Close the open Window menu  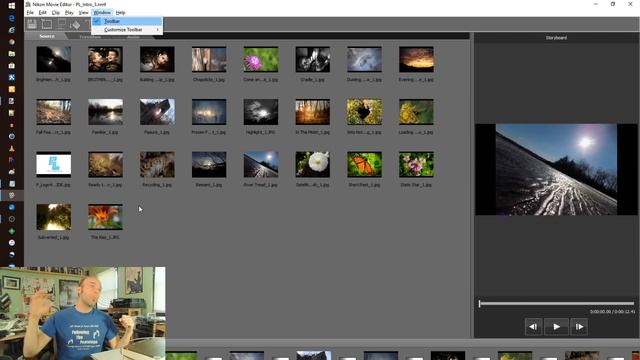[x=102, y=13]
